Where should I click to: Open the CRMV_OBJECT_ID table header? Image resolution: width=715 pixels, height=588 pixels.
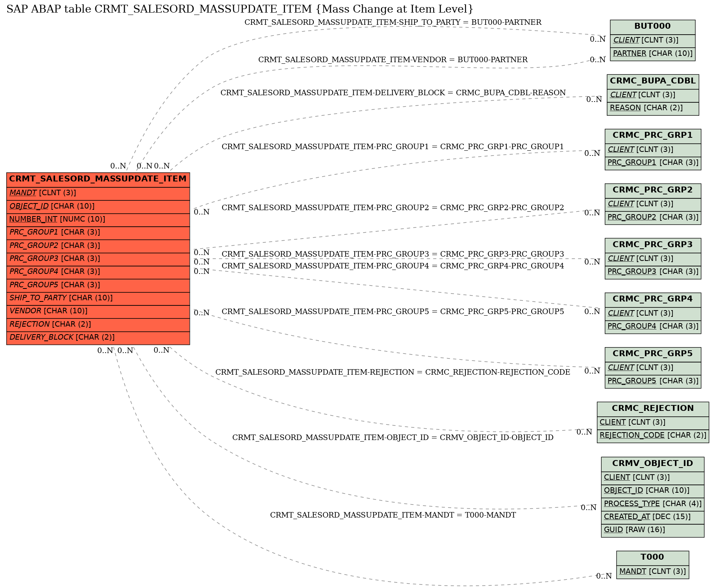point(652,464)
